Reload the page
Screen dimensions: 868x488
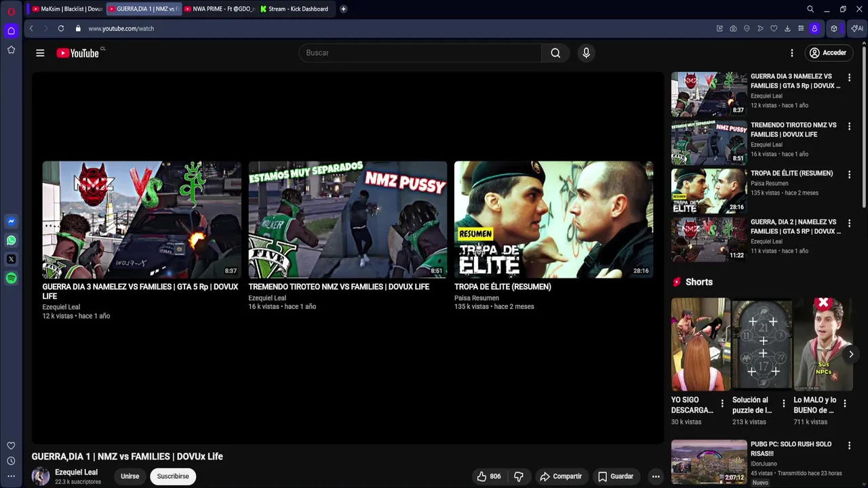click(x=61, y=28)
